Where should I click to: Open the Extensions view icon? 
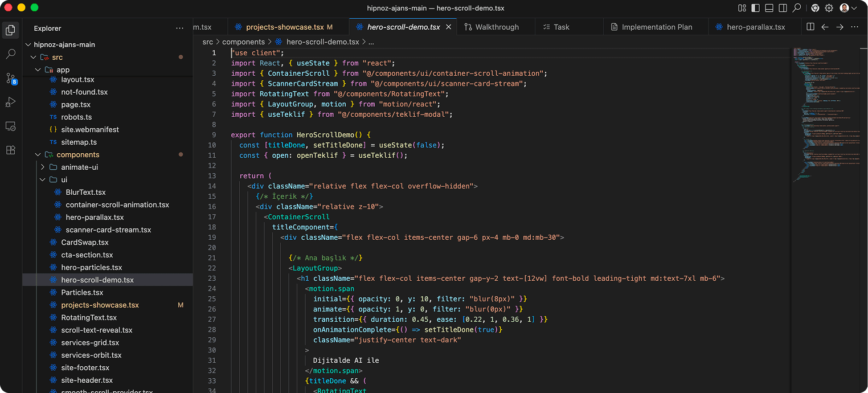[x=10, y=150]
